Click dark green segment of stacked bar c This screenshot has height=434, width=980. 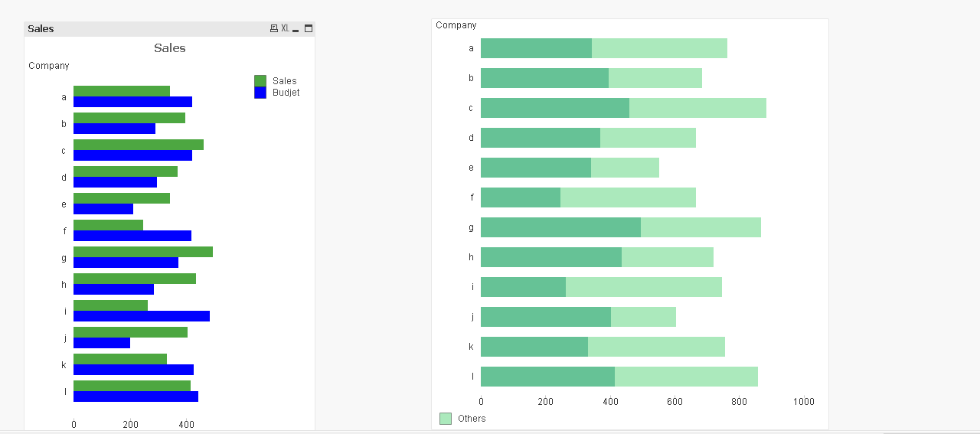pyautogui.click(x=555, y=108)
